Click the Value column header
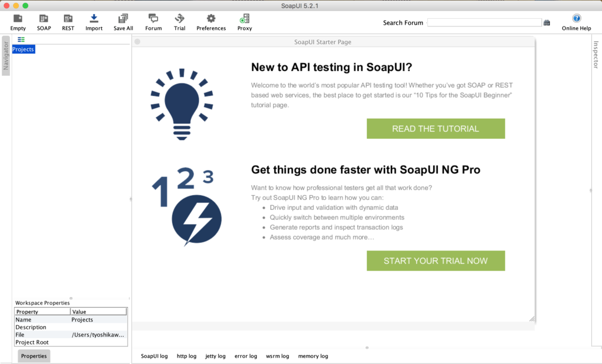 point(99,312)
